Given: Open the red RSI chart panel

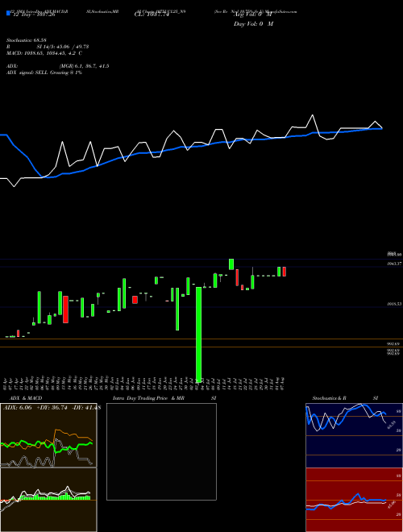Looking at the screenshot, I should [354, 500].
